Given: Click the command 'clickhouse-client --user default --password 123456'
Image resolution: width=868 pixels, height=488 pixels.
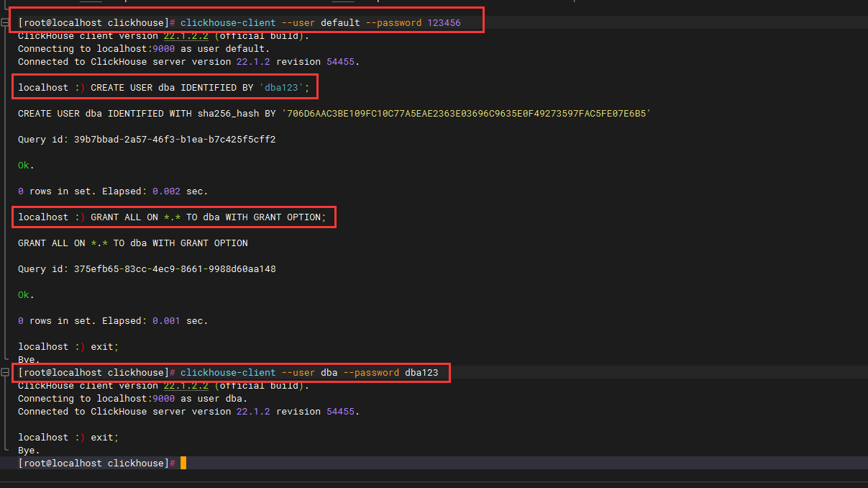Looking at the screenshot, I should [x=320, y=23].
